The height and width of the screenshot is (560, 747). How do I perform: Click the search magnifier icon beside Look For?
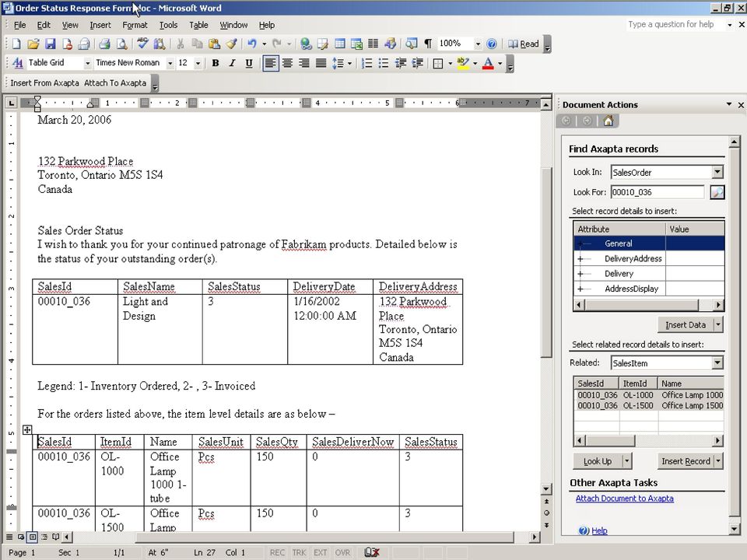[x=717, y=192]
